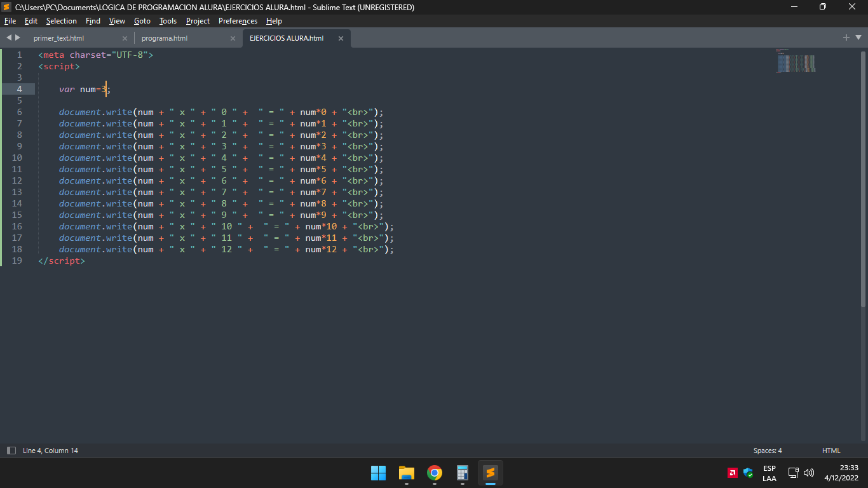Close the primer_text.html tab

click(x=125, y=38)
